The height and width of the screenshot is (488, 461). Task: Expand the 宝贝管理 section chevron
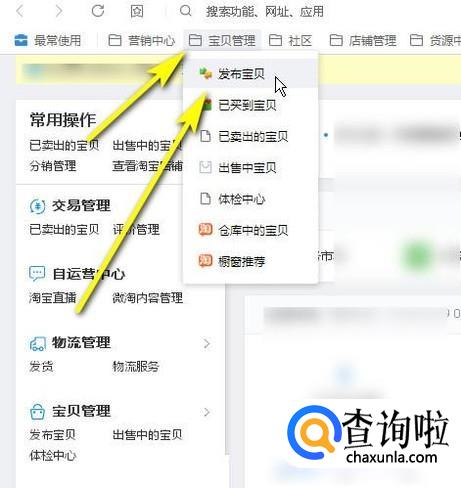coord(207,412)
